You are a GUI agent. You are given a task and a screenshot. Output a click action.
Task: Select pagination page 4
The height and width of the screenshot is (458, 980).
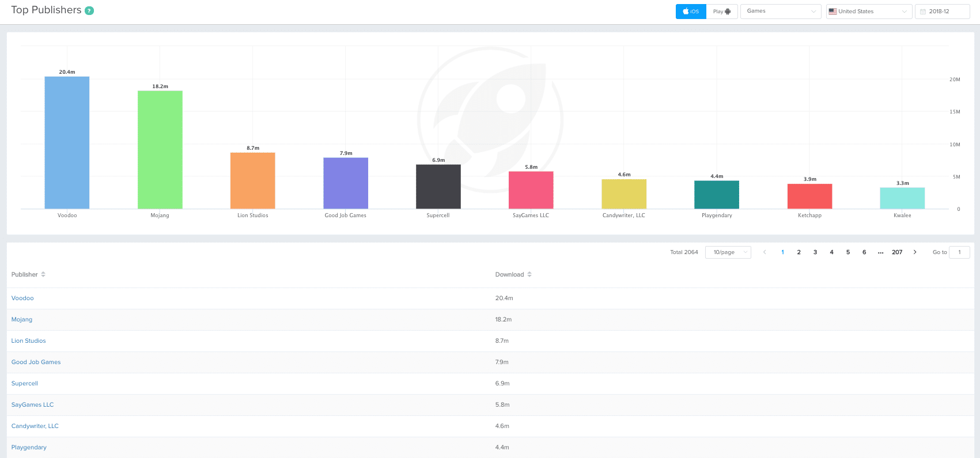pyautogui.click(x=831, y=252)
